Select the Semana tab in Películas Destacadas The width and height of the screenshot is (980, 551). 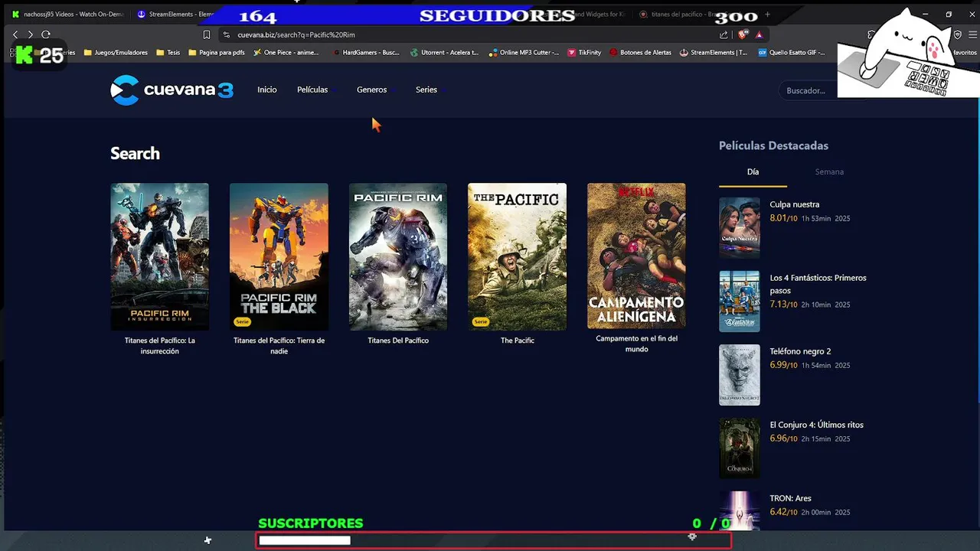[829, 171]
